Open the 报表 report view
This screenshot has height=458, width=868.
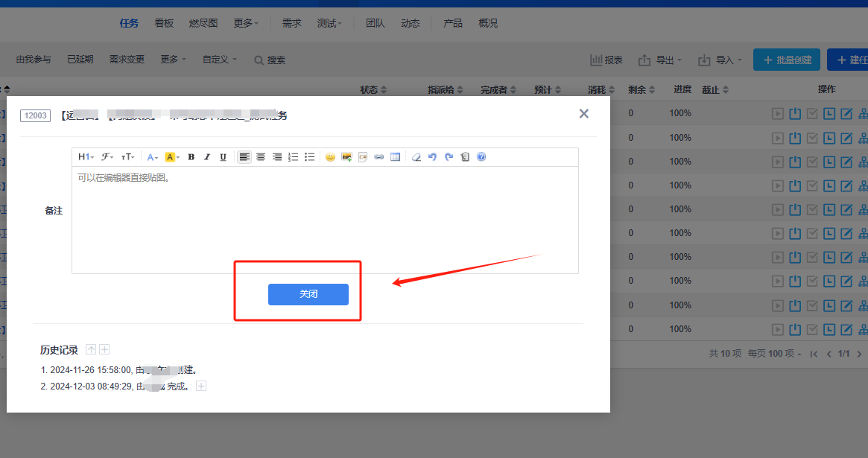coord(606,60)
